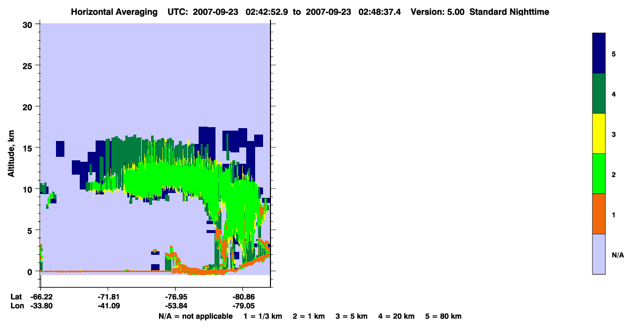Click the y-axis tick label 0
This screenshot has width=644, height=330.
(30, 271)
